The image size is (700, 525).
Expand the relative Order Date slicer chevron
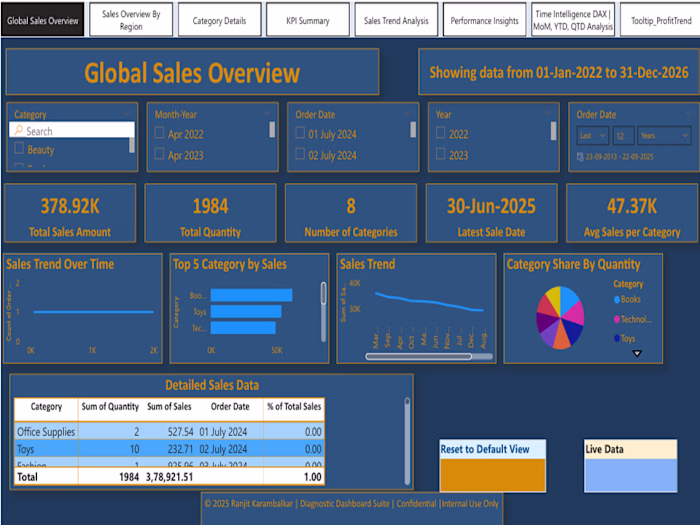[x=689, y=114]
